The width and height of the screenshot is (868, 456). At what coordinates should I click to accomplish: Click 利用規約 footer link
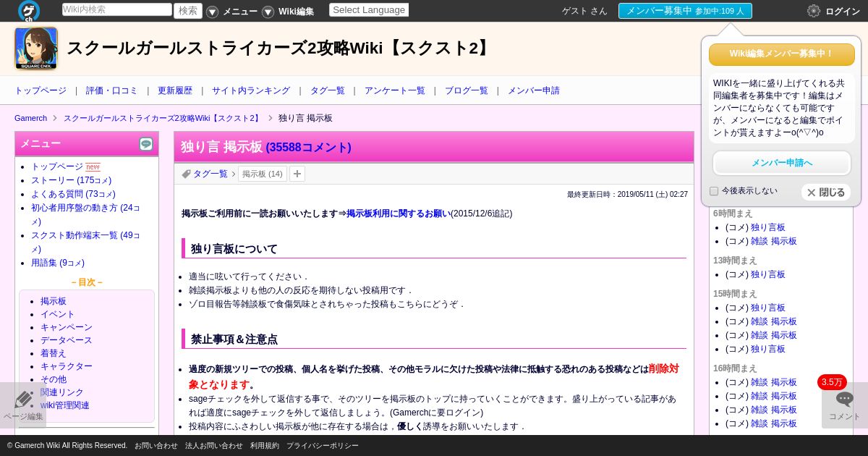click(x=265, y=446)
